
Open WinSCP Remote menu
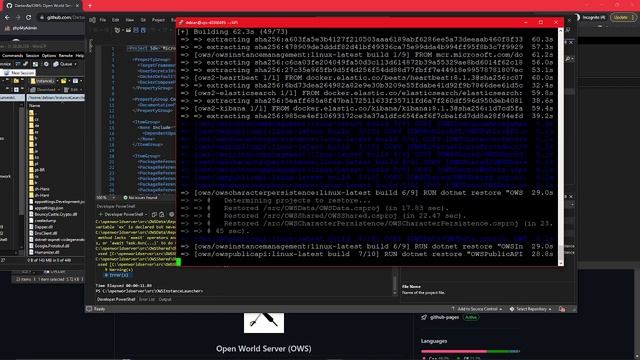pyautogui.click(x=65, y=56)
